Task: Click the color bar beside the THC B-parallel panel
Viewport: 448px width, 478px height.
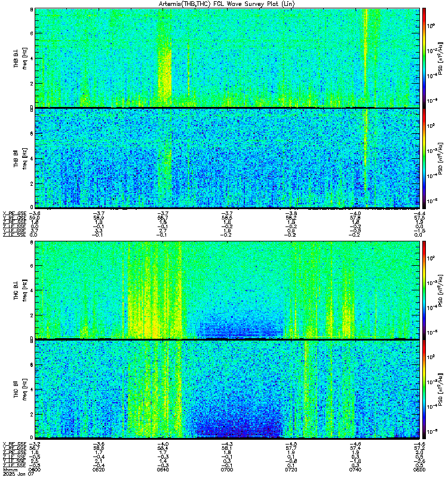Action: click(424, 389)
